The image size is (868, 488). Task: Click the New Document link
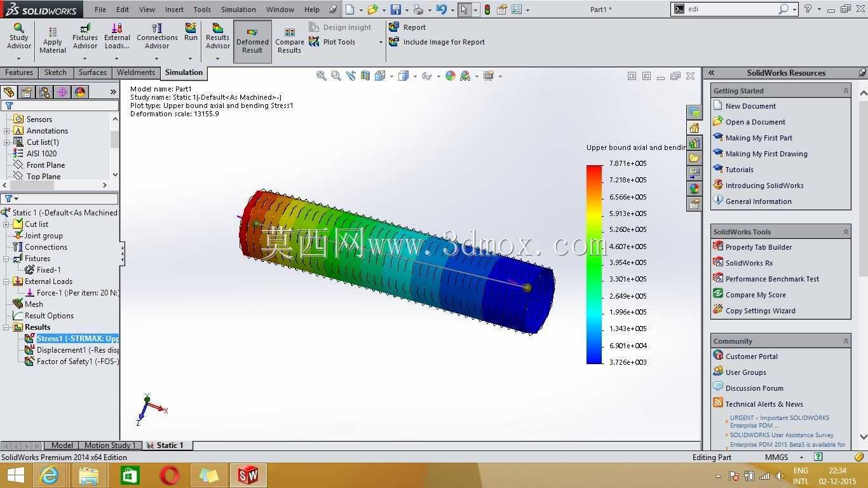coord(750,106)
